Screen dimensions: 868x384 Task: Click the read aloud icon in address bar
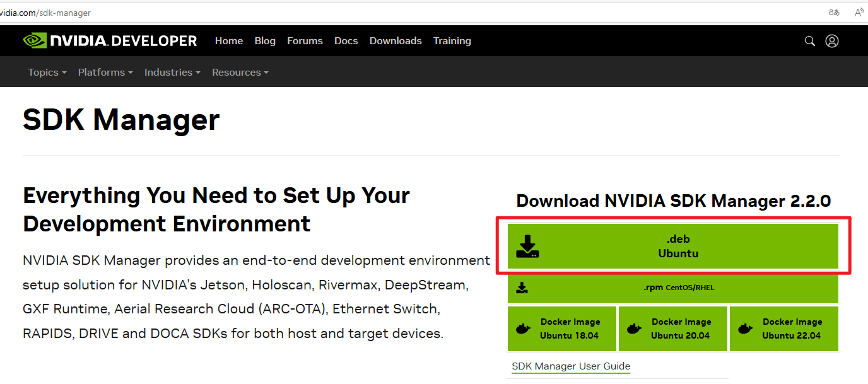(859, 13)
